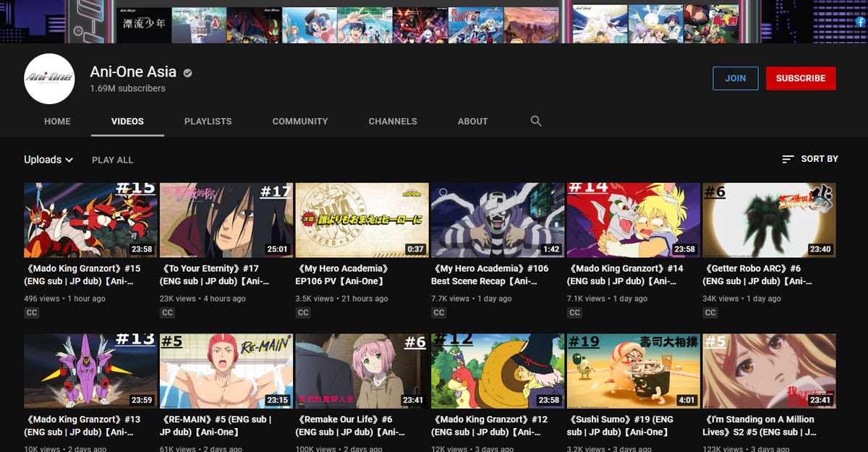Click CC badge under My Hero Academia EP106 PV
The height and width of the screenshot is (452, 868).
coord(303,312)
